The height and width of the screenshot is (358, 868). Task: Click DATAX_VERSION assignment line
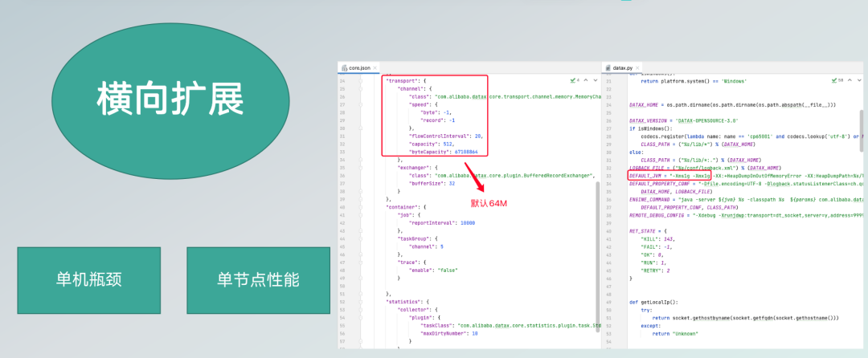point(685,120)
